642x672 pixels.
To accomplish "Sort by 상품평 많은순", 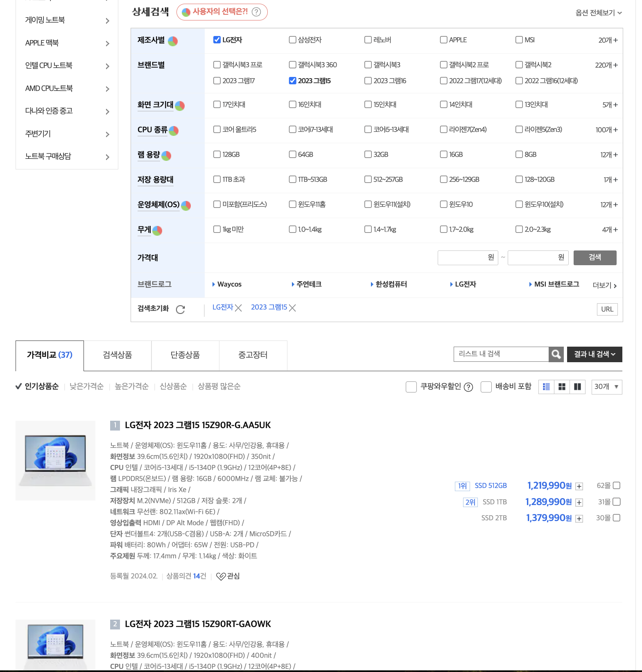I will pyautogui.click(x=219, y=386).
